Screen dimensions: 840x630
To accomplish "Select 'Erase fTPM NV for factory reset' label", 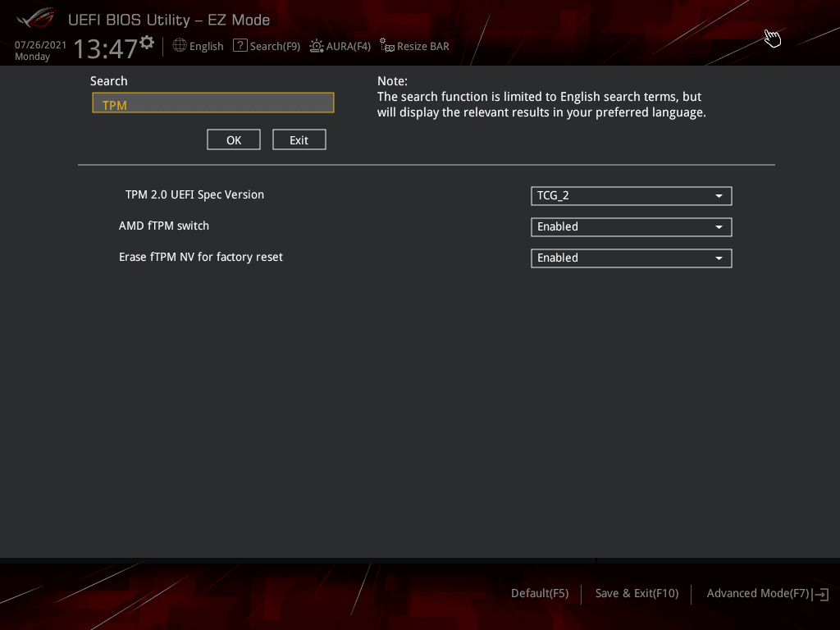I will click(201, 257).
